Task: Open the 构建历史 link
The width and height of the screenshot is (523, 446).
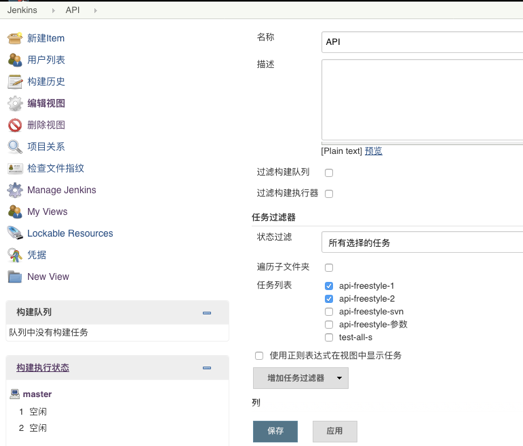Action: [46, 82]
